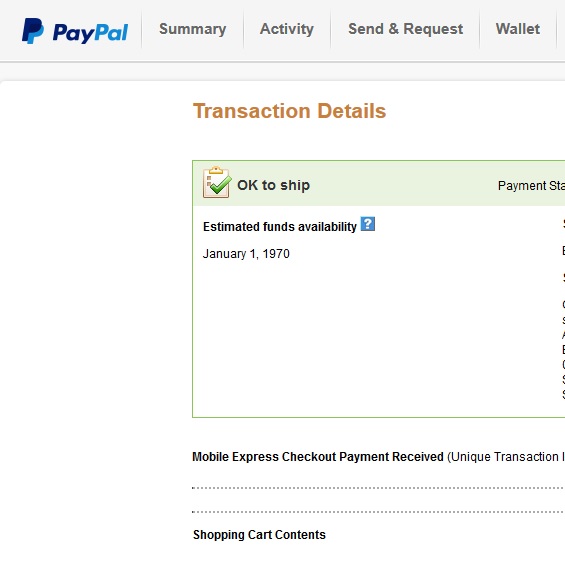The width and height of the screenshot is (565, 564).
Task: Open the Send & Request tab
Action: pyautogui.click(x=405, y=29)
